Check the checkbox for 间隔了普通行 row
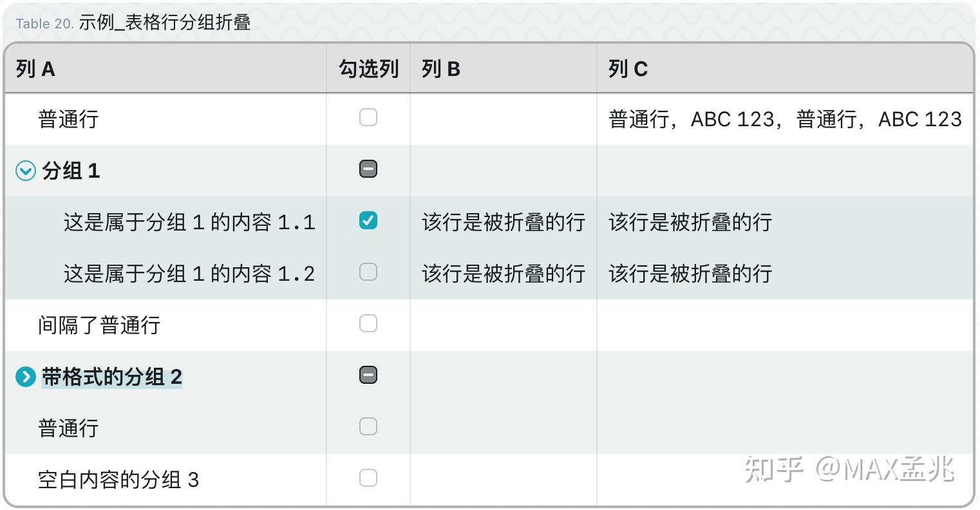980x510 pixels. point(368,324)
